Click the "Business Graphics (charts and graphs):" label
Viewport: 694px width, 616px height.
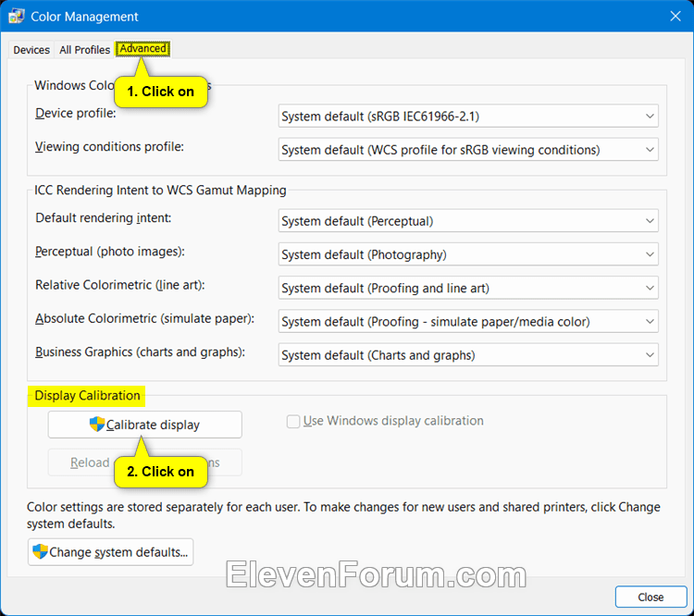[140, 352]
